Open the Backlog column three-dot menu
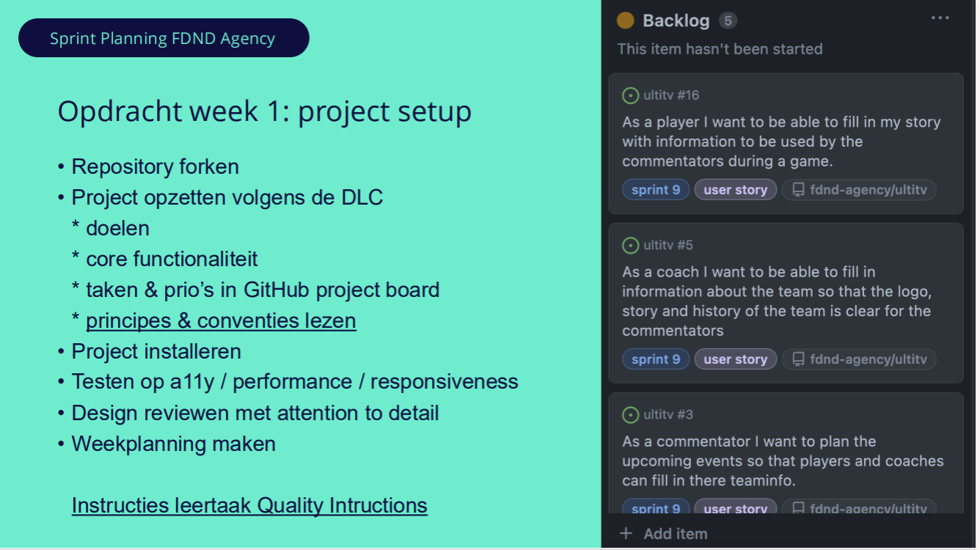The height and width of the screenshot is (550, 980). click(940, 18)
